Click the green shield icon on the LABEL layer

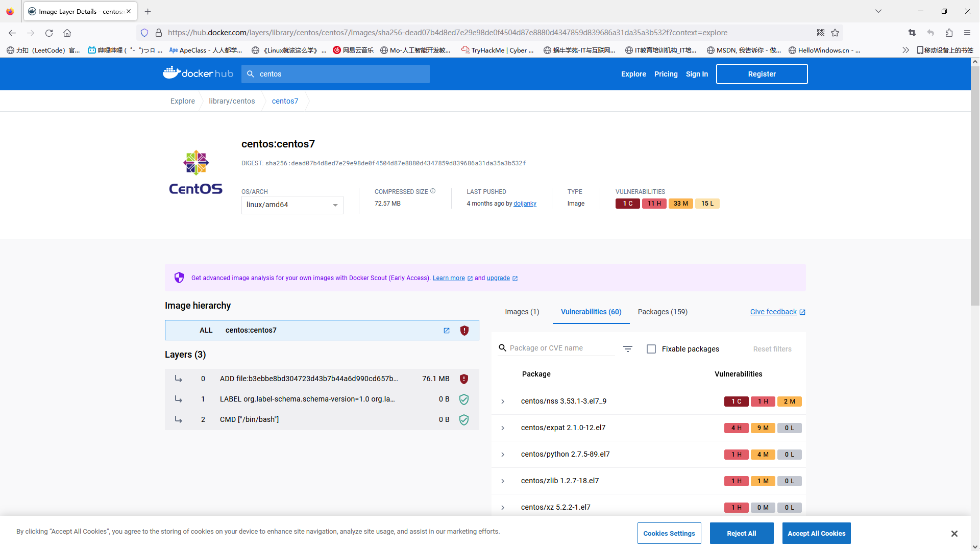(464, 399)
